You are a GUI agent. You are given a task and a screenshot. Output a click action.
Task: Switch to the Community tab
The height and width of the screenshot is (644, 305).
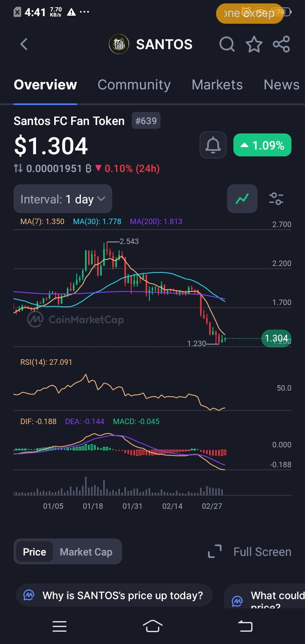click(134, 85)
